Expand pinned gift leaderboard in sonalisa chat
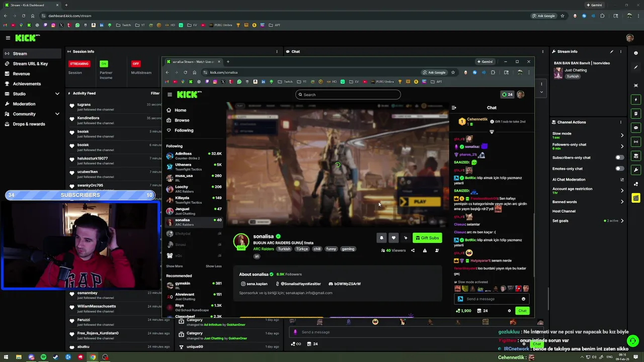Image resolution: width=644 pixels, height=362 pixels. [492, 132]
